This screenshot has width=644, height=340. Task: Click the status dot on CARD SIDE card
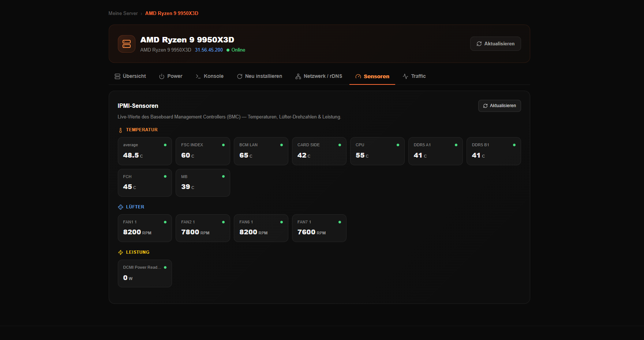tap(340, 145)
